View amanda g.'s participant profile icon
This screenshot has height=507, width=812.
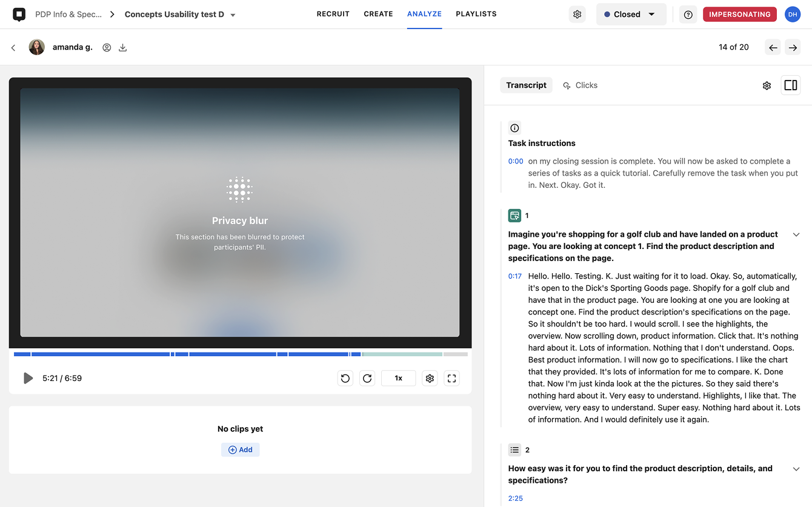click(x=107, y=47)
